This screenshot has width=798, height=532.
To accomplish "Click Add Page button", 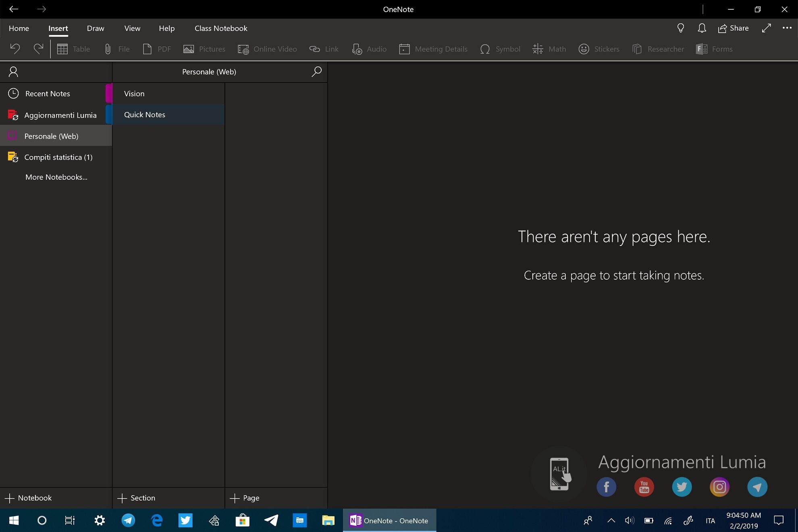I will point(245,498).
